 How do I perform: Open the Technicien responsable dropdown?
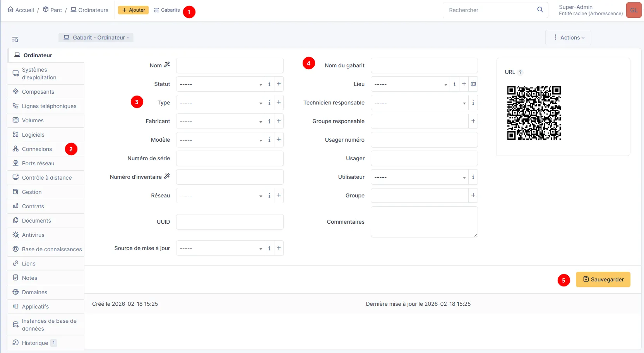point(420,103)
